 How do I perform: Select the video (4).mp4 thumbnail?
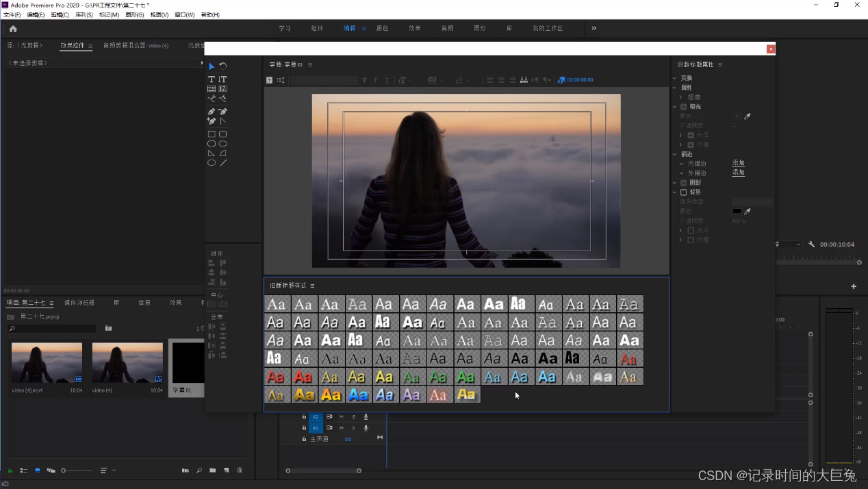point(47,363)
